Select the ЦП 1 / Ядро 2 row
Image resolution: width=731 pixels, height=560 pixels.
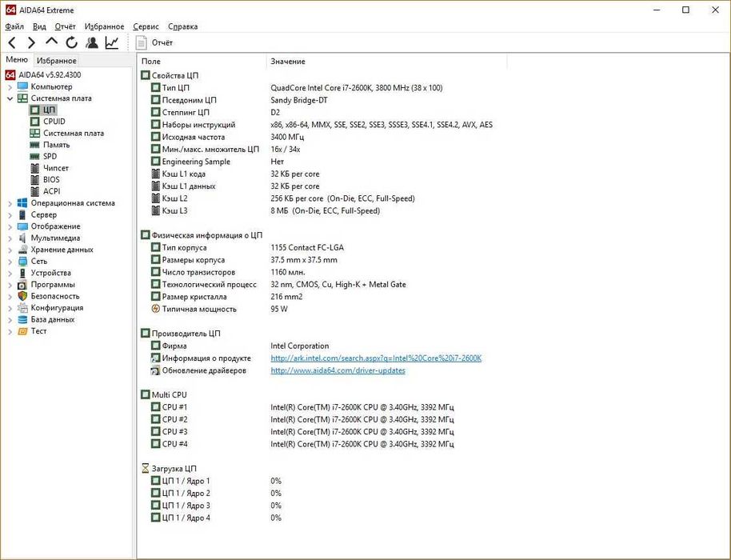click(x=216, y=493)
